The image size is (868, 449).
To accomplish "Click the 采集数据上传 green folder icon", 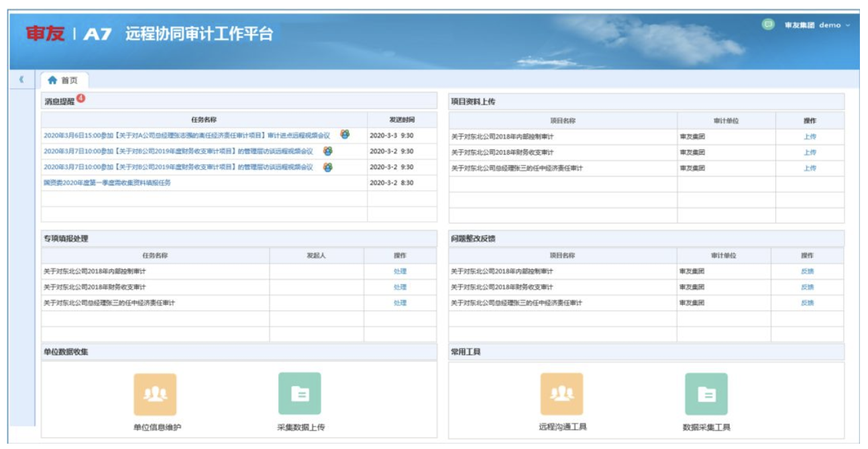I will coord(299,394).
